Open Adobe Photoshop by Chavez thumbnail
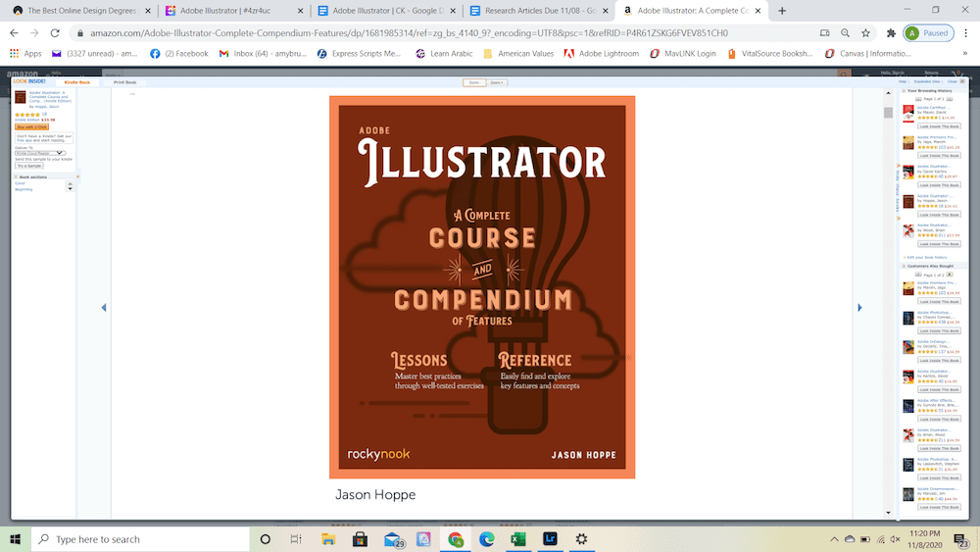The width and height of the screenshot is (980, 552). click(908, 319)
